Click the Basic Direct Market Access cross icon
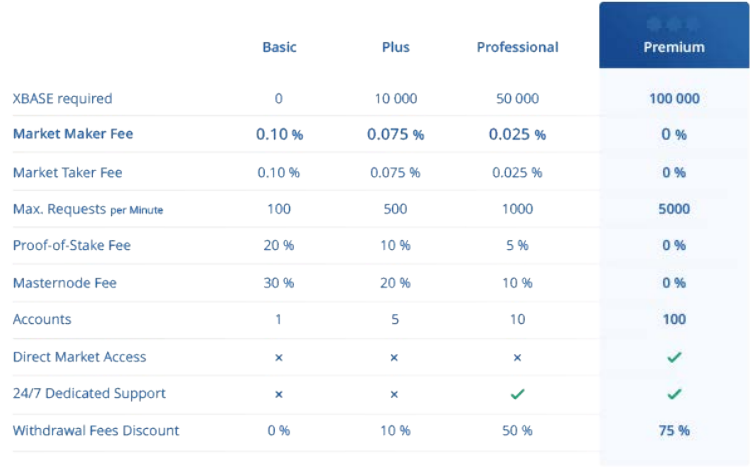Viewport: 752px width, 471px height. (279, 357)
